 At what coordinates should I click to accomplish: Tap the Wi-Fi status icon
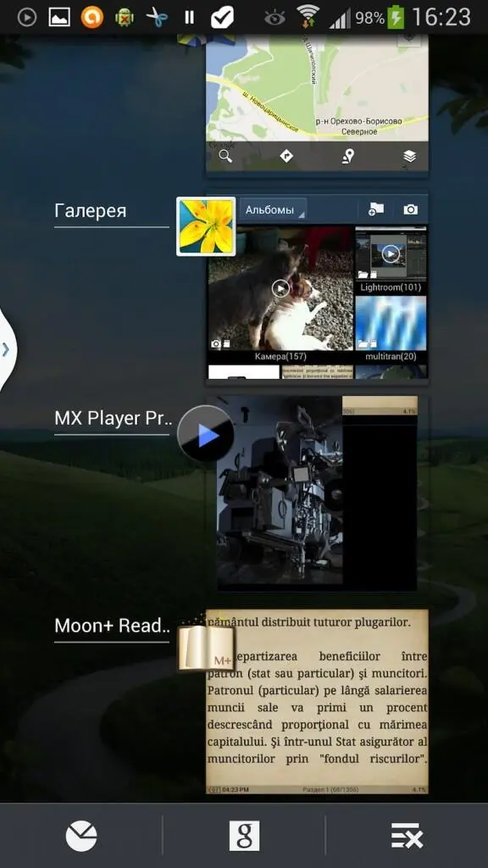point(308,17)
